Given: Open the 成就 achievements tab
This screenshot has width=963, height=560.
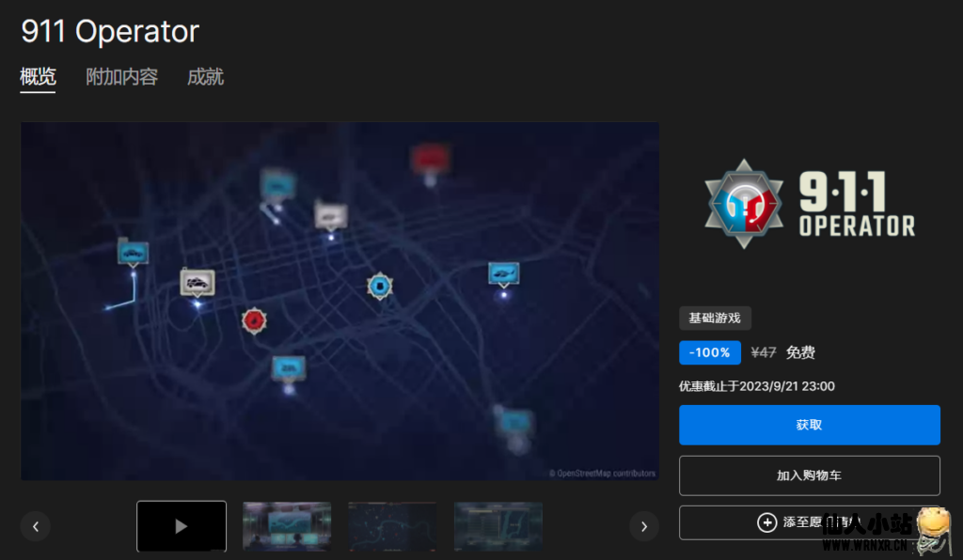Looking at the screenshot, I should [x=205, y=77].
